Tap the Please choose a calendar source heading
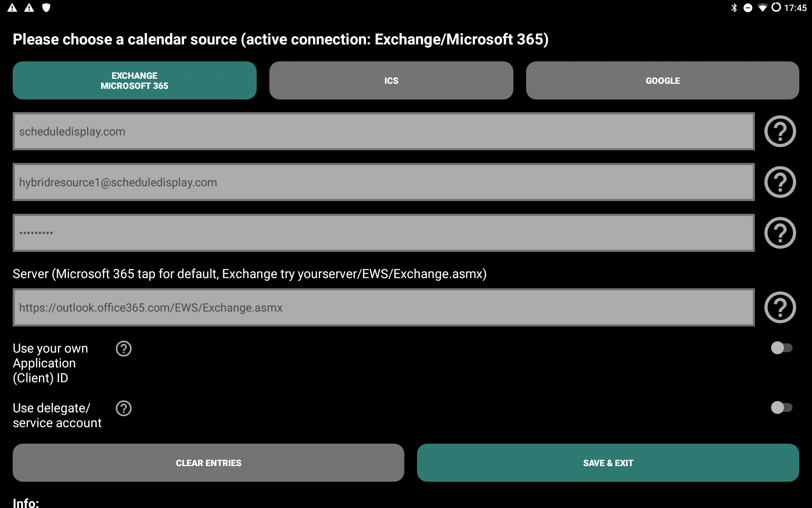The height and width of the screenshot is (508, 812). point(280,39)
